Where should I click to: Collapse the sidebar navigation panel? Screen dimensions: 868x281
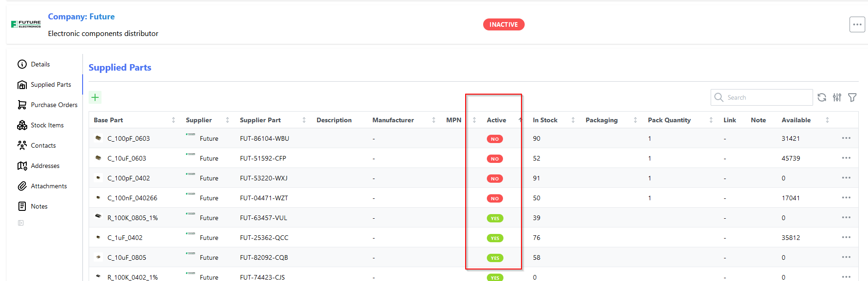pos(21,223)
